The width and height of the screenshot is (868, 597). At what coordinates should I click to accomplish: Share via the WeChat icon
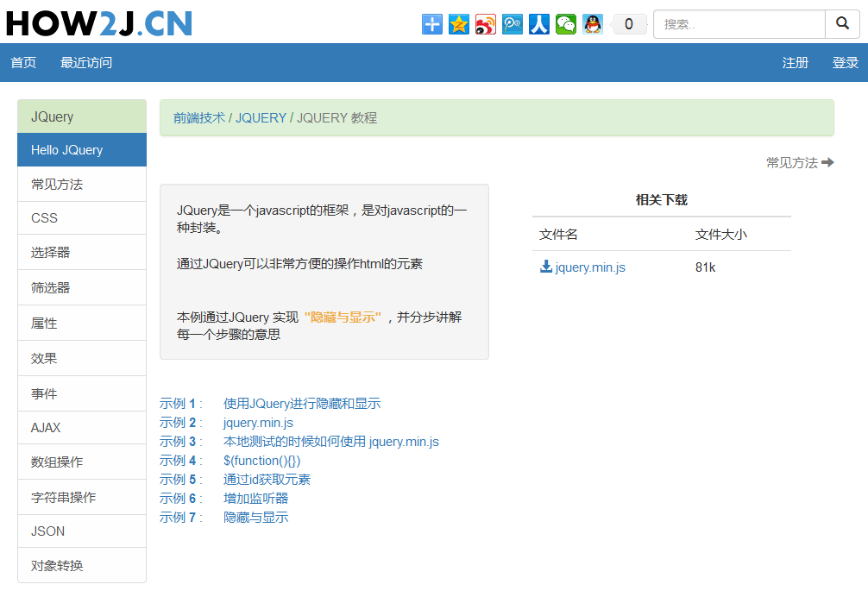click(x=566, y=24)
